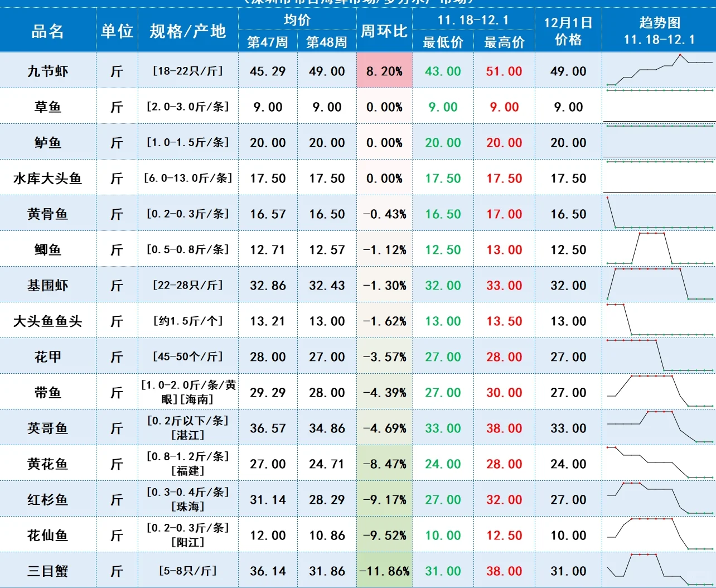Click the -1.62% change cell

point(384,321)
